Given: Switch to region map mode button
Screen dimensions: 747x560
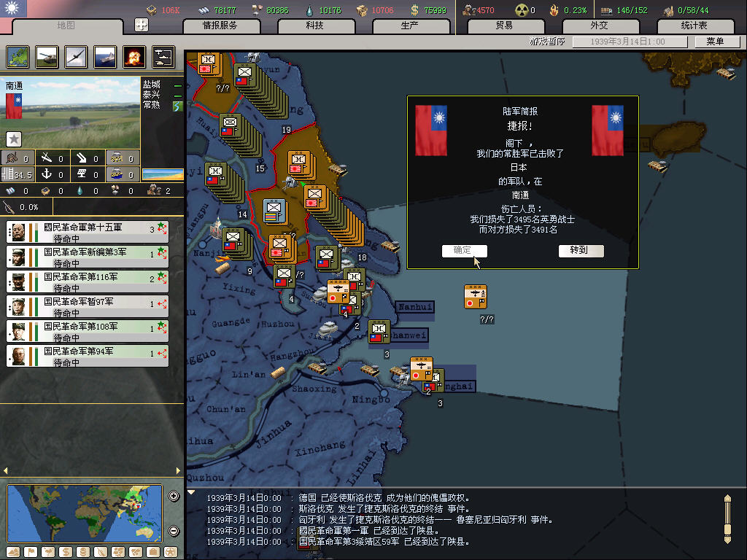Looking at the screenshot, I should click(x=118, y=552).
